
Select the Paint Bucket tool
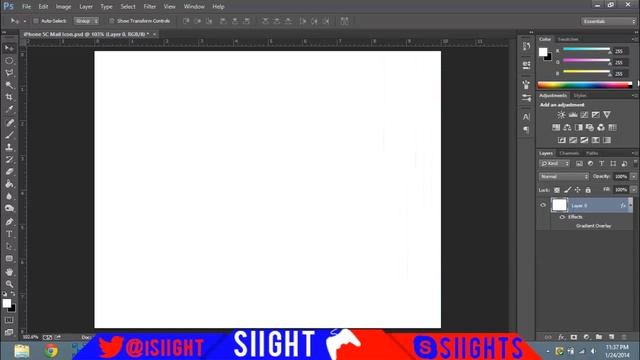coord(9,184)
